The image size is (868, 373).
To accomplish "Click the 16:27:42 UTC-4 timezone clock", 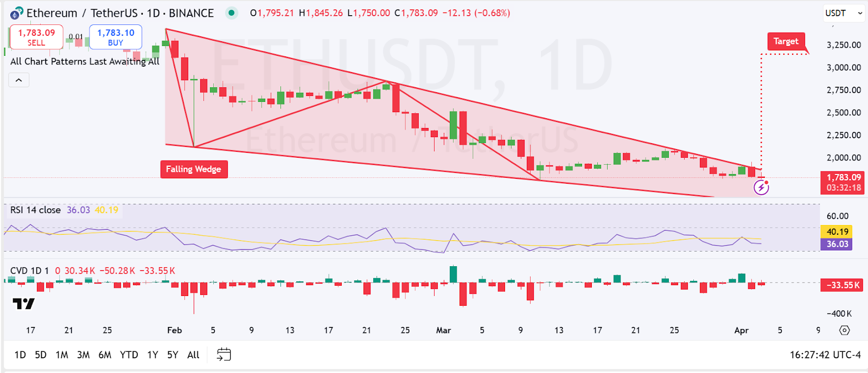I will click(825, 355).
